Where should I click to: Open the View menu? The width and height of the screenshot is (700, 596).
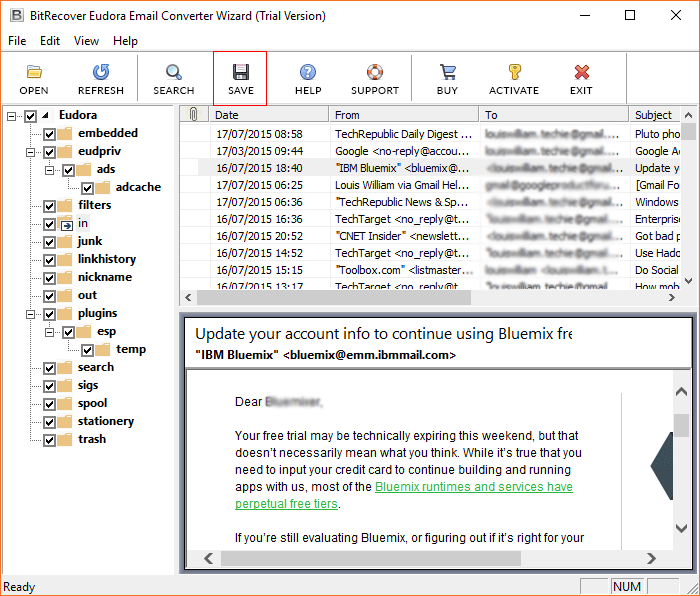click(86, 41)
